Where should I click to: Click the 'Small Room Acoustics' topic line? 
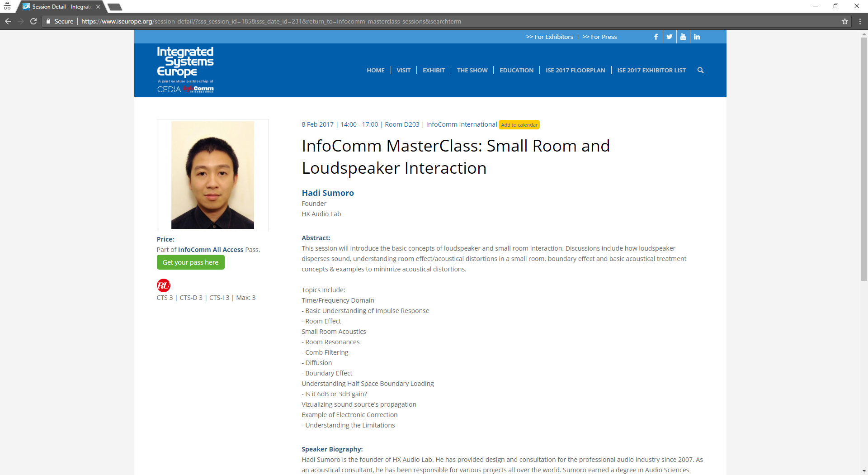[x=334, y=332]
